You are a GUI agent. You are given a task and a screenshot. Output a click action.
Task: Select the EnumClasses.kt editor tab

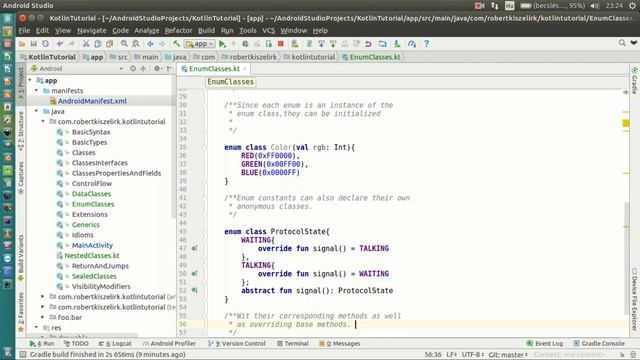tap(214, 69)
